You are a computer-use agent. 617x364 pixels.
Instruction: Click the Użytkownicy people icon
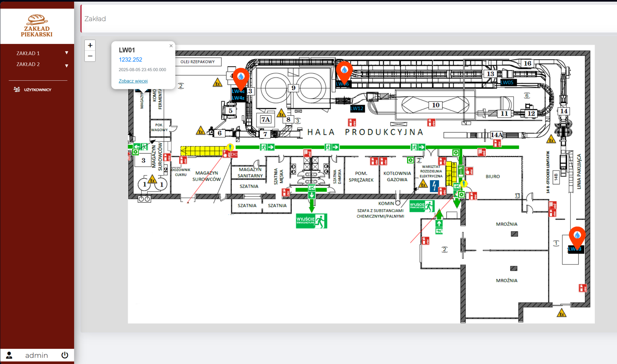click(17, 90)
